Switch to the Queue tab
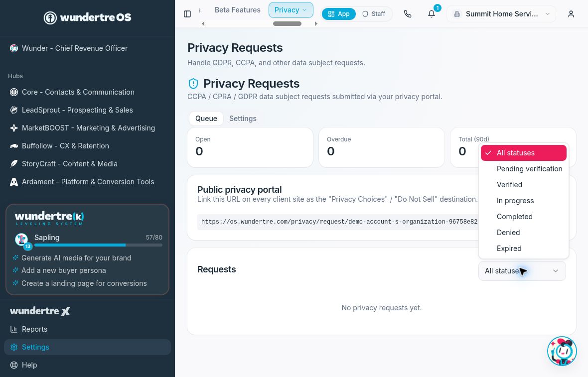588x377 pixels. (206, 119)
